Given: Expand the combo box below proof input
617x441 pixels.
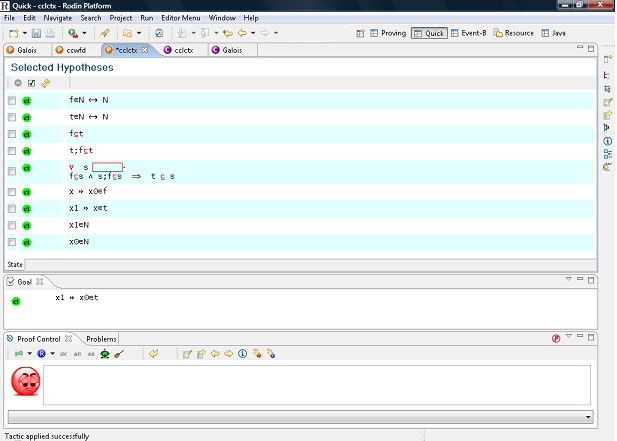Looking at the screenshot, I should pos(586,417).
